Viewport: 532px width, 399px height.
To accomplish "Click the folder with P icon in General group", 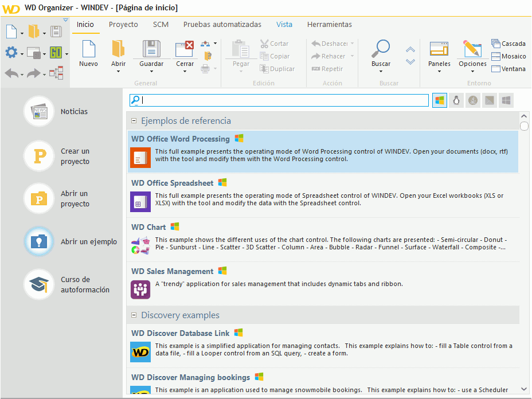I will tap(208, 56).
